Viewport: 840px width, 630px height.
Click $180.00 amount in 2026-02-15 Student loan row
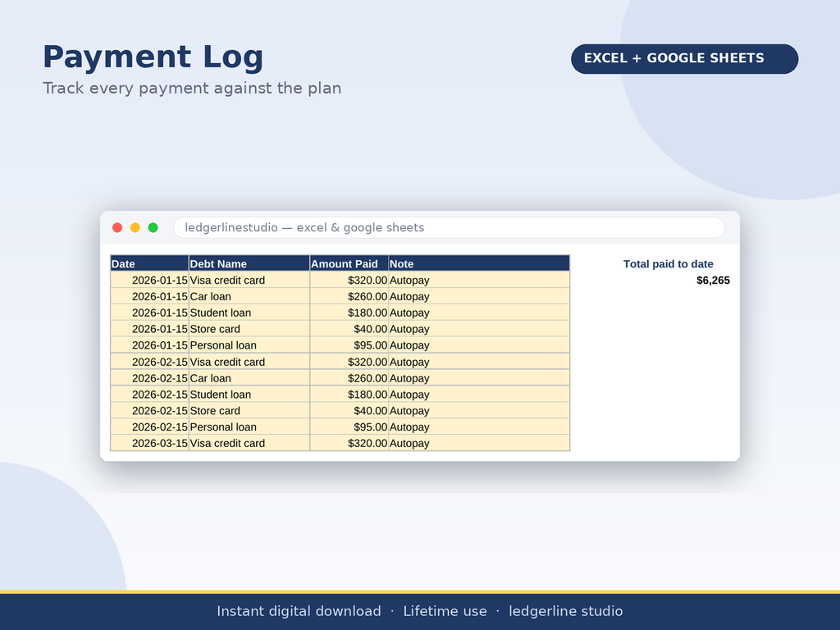pos(349,395)
